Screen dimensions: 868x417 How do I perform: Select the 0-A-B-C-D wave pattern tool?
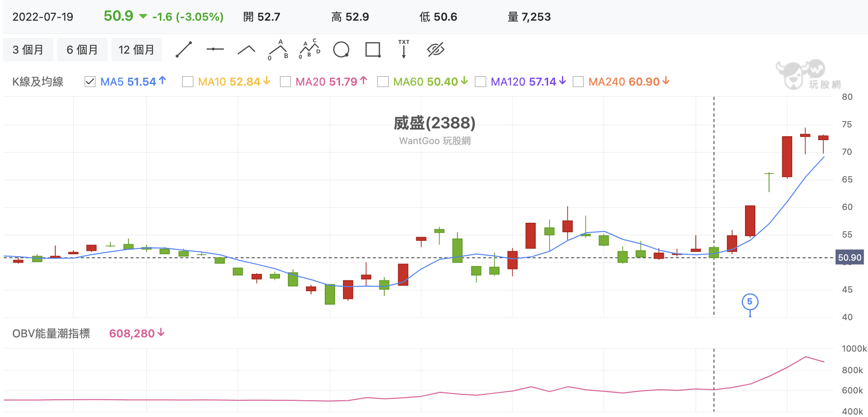[310, 49]
